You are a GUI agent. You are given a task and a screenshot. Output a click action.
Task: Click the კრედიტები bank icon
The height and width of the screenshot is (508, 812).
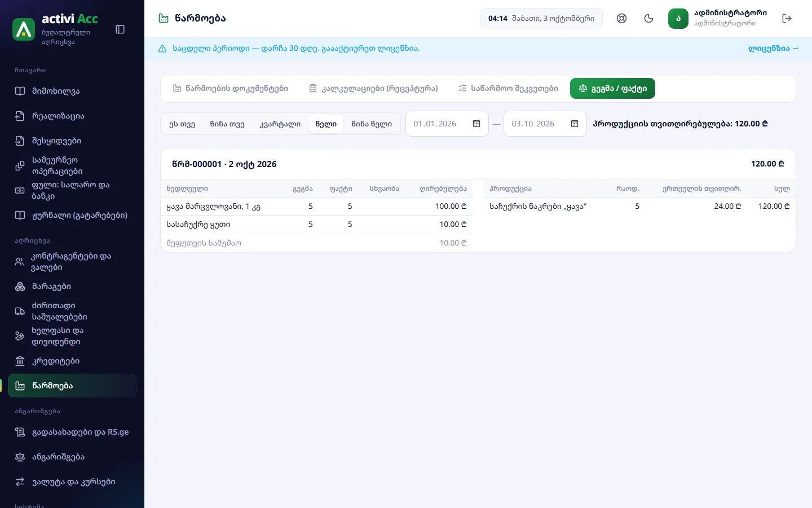point(20,361)
